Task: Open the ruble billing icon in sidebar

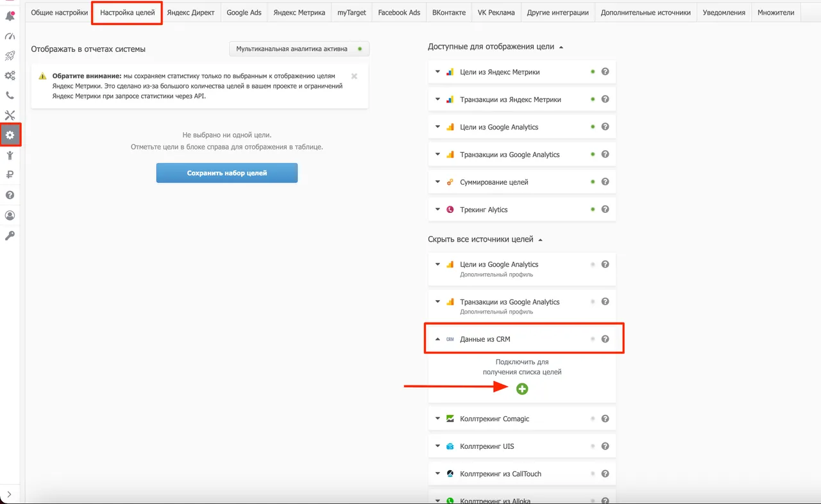Action: pyautogui.click(x=10, y=175)
